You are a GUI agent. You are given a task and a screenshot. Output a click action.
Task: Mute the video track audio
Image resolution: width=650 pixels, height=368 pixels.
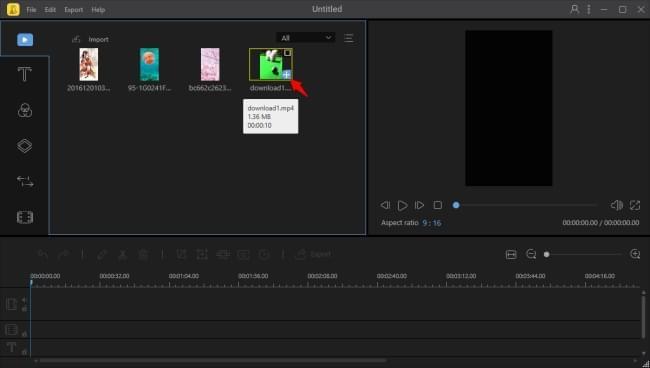click(x=24, y=300)
